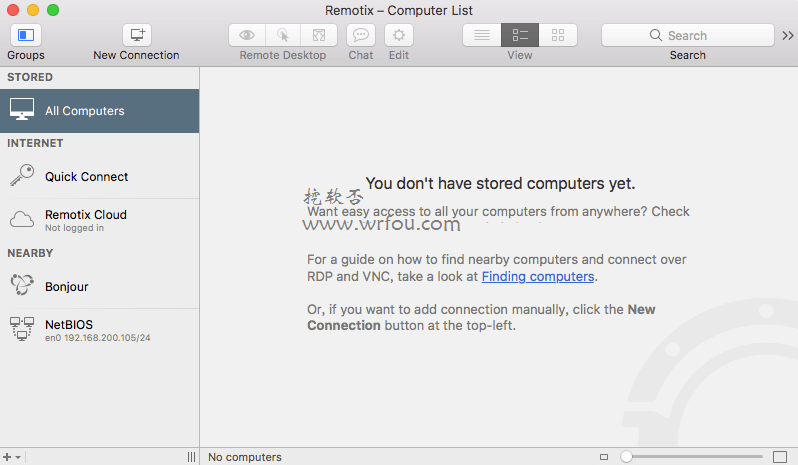The height and width of the screenshot is (465, 798).
Task: Open Chat speech bubble button
Action: [x=361, y=35]
